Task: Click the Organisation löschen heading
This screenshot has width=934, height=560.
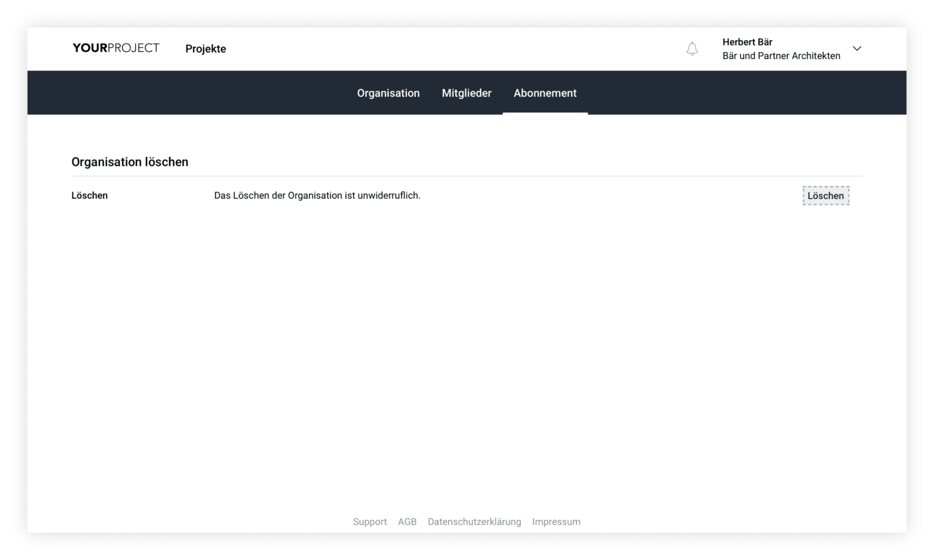Action: [x=130, y=162]
